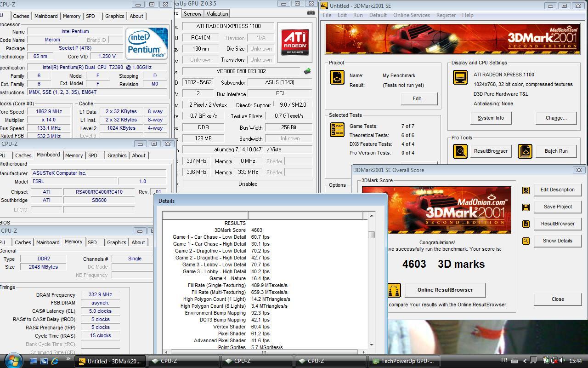588x368 pixels.
Task: Open the Edit menu in 3DMark2001
Action: (342, 15)
